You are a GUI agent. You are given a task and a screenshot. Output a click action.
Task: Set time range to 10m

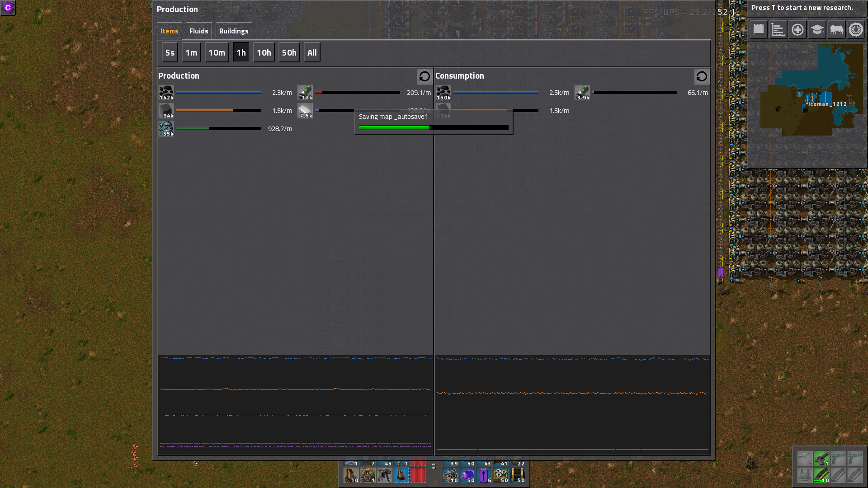pos(217,52)
